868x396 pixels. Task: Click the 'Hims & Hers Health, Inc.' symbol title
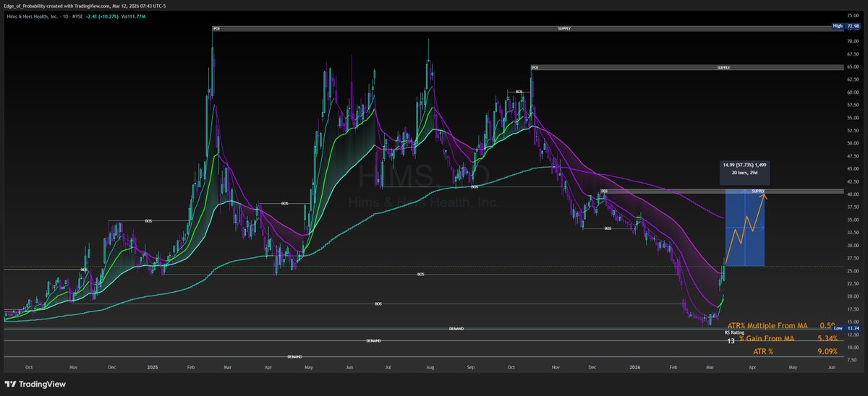(34, 15)
